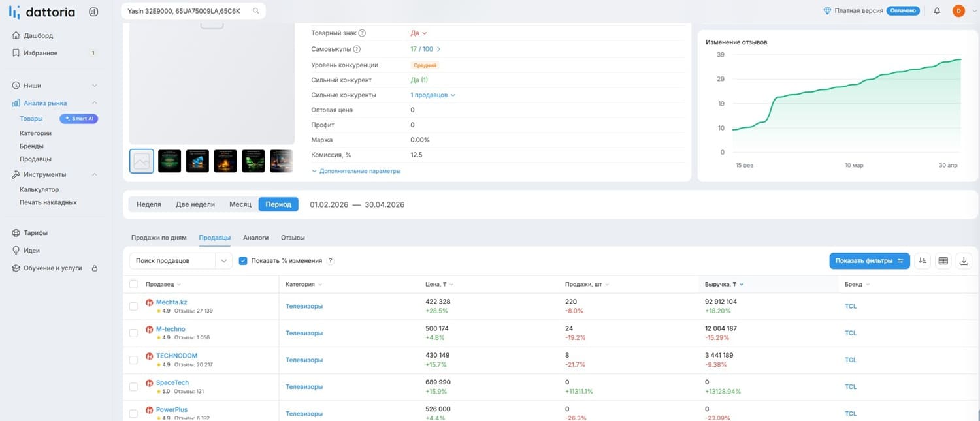Screen dimensions: 980x421
Task: Expand Дополнительные параметры section
Action: [x=356, y=171]
